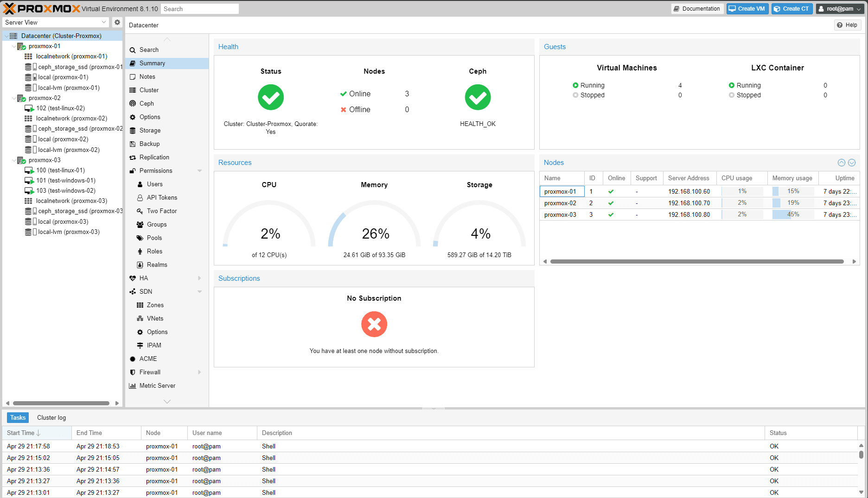This screenshot has height=498, width=868.
Task: Select 101 (test-windows-01) in the tree
Action: [63, 181]
